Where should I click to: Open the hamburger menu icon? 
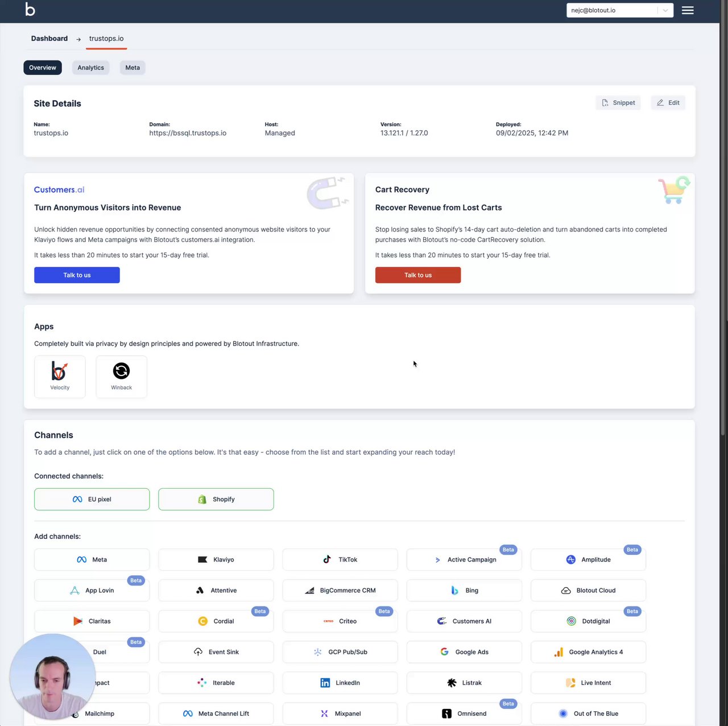(x=688, y=10)
